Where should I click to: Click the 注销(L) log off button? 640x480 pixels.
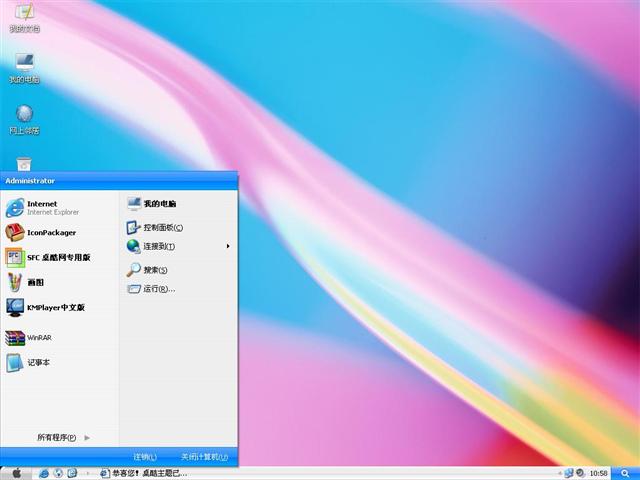click(x=145, y=457)
